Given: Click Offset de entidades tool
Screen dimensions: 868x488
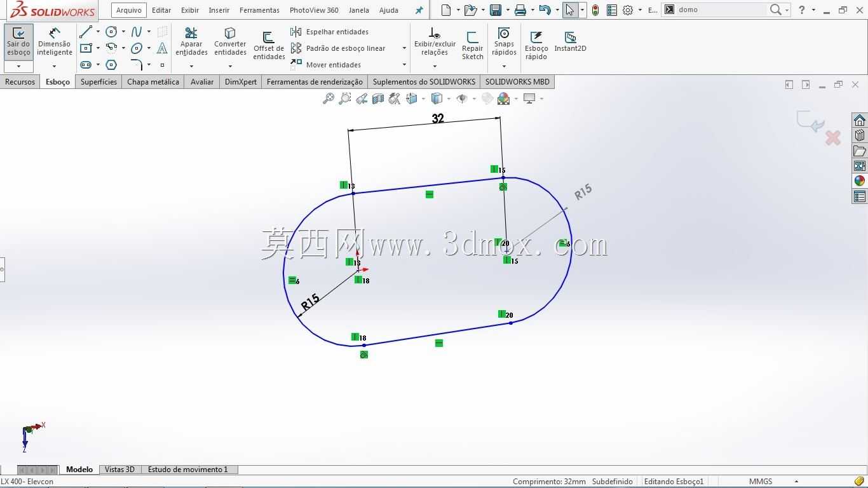Looking at the screenshot, I should (x=269, y=45).
